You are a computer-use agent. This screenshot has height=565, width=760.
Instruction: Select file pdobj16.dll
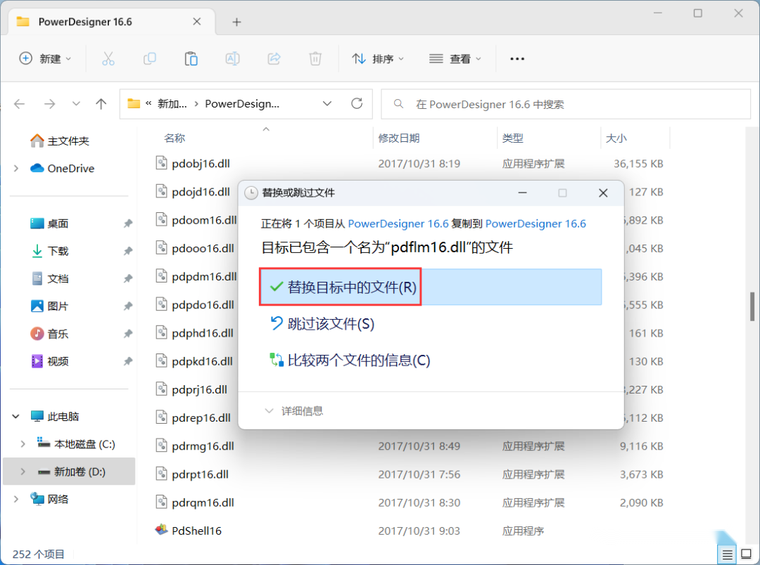(201, 164)
